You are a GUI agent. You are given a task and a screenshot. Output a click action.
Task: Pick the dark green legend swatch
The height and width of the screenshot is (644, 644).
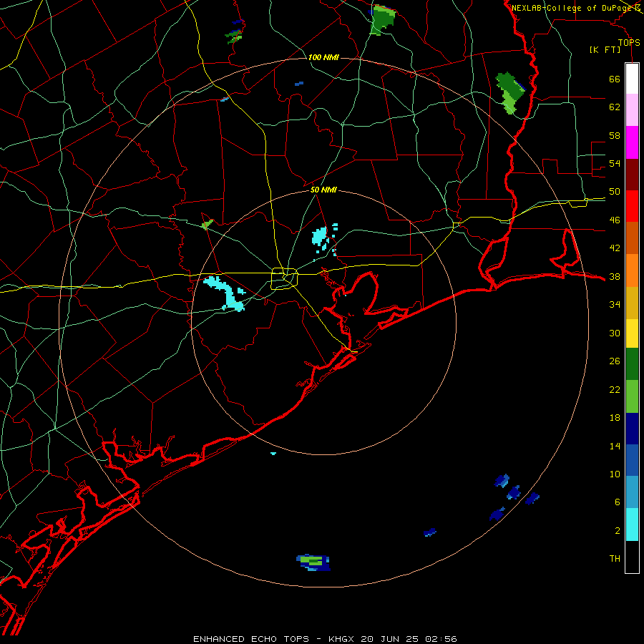632,364
